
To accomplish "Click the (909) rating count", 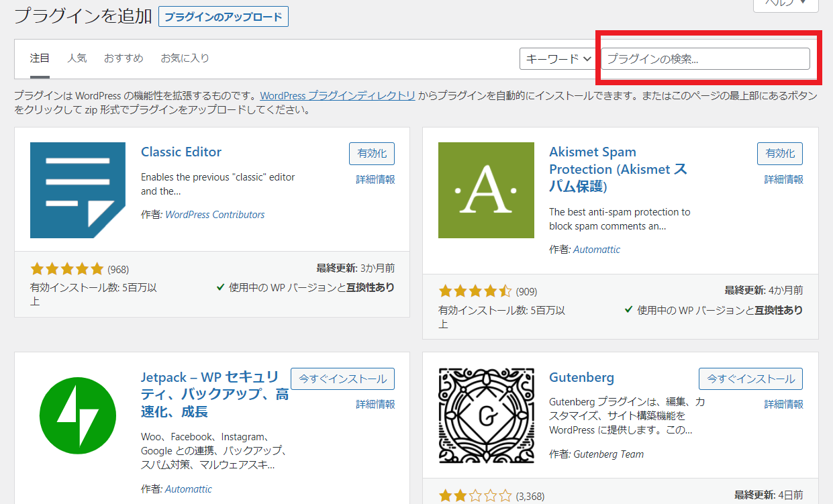I will coord(526,292).
